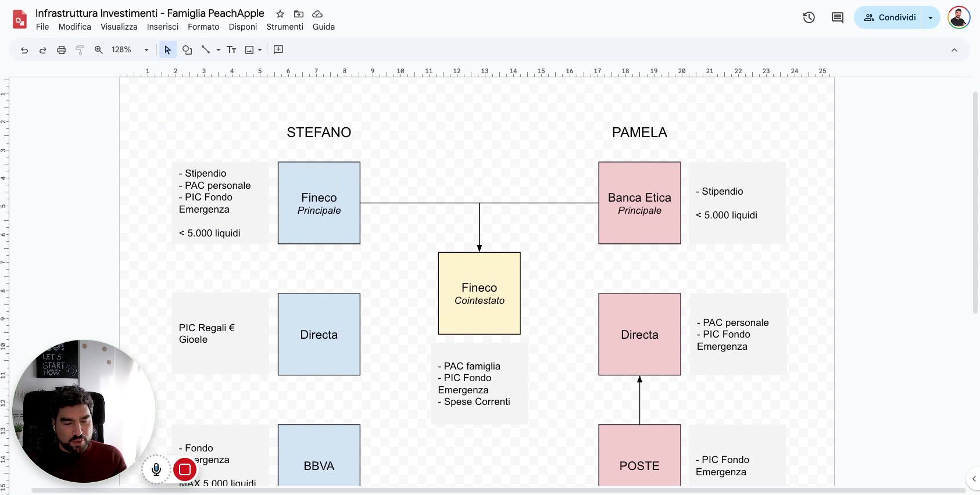Select the pink Banca Etica Principale box
This screenshot has width=980, height=495.
click(640, 203)
